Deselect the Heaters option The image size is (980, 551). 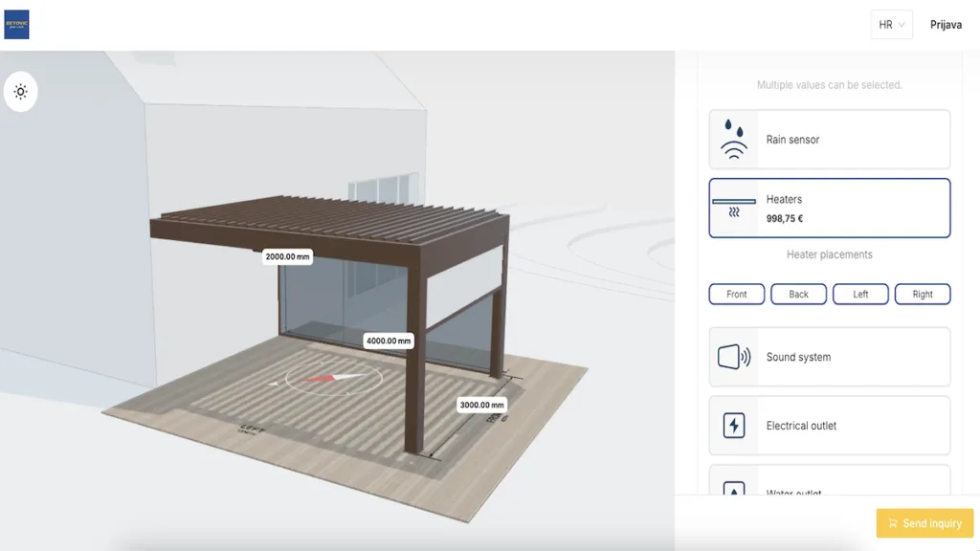(x=829, y=208)
